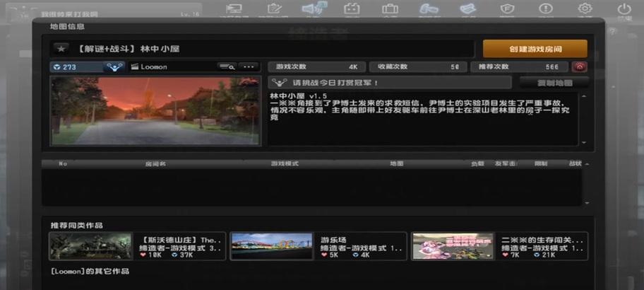Click the 请挑战今日打赏冠军 reward banner
Viewport: 644px width, 290px height.
tap(390, 82)
